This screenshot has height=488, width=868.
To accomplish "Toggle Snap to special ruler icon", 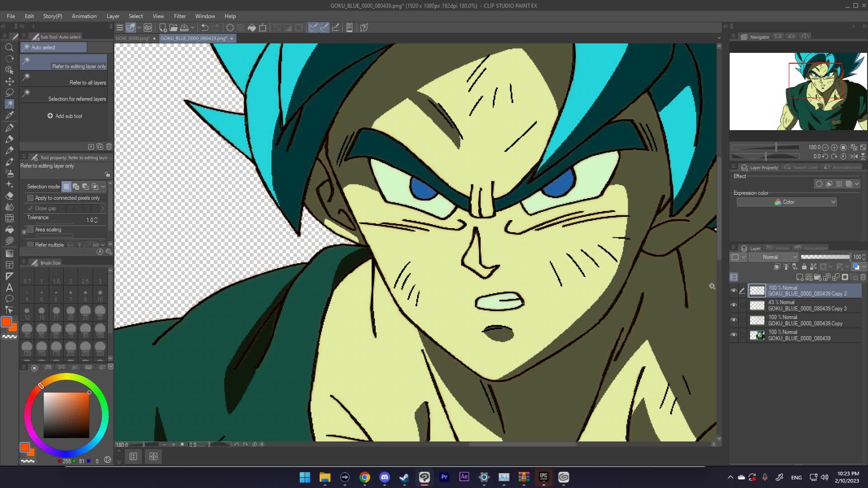I will 324,28.
